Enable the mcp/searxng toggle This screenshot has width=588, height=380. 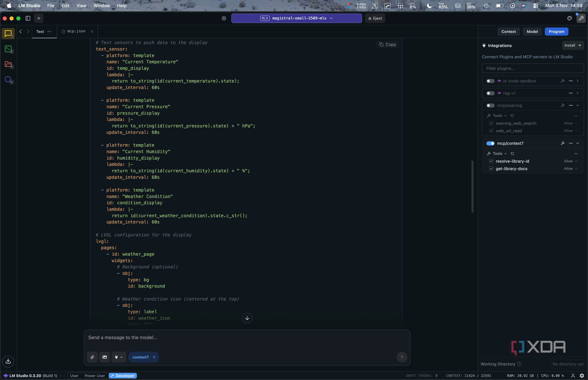click(490, 105)
